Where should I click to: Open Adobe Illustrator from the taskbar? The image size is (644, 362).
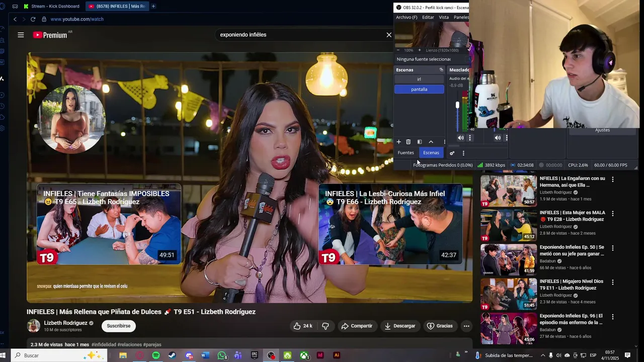[x=337, y=355]
